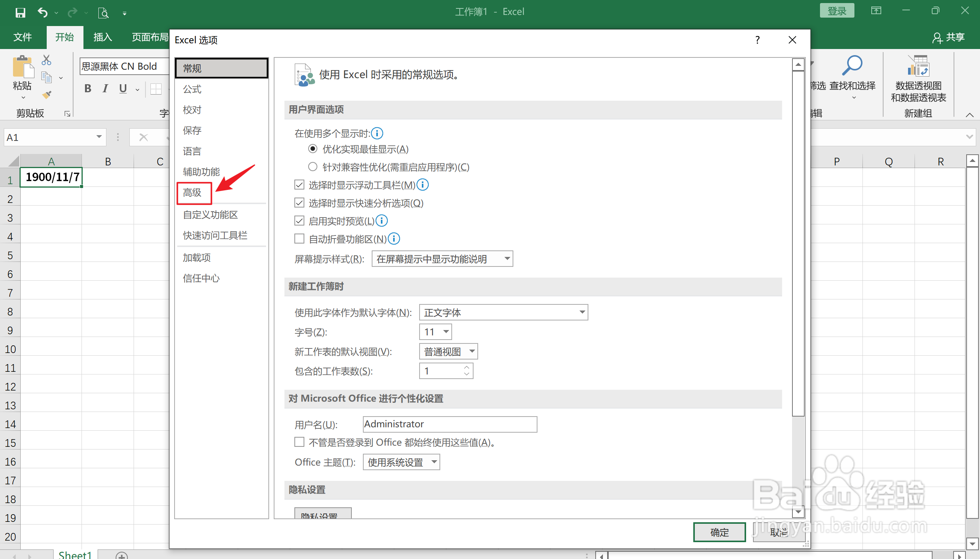This screenshot has width=980, height=559.
Task: Click the Redo arrow icon
Action: point(72,13)
